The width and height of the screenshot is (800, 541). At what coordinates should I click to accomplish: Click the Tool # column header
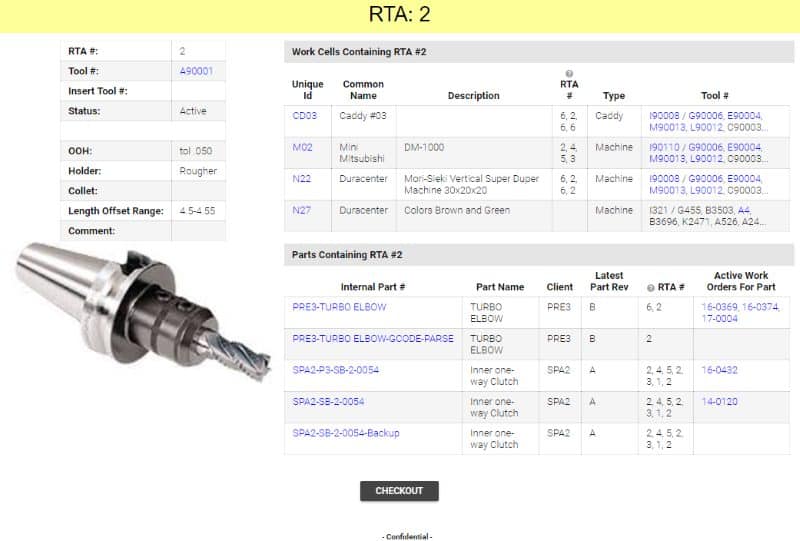[x=714, y=95]
